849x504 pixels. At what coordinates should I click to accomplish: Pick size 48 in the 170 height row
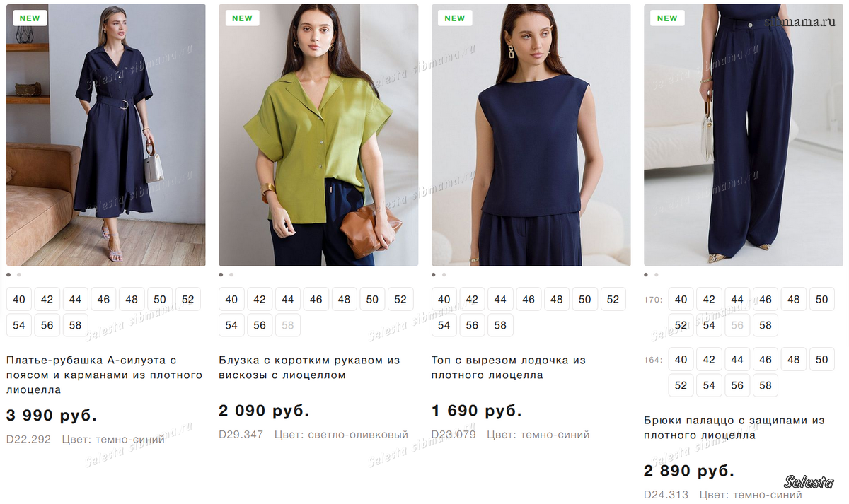coord(793,299)
